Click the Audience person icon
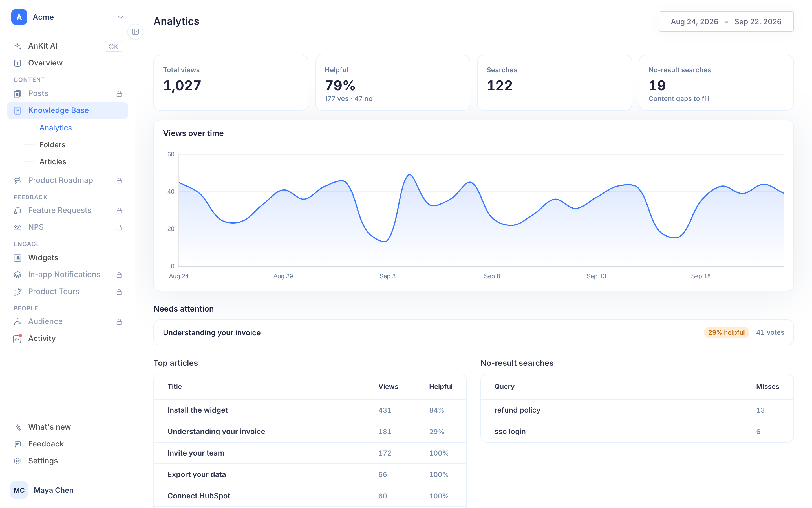 (x=18, y=322)
